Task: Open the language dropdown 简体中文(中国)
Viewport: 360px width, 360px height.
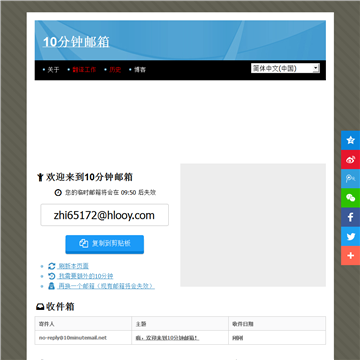Action: pyautogui.click(x=285, y=68)
